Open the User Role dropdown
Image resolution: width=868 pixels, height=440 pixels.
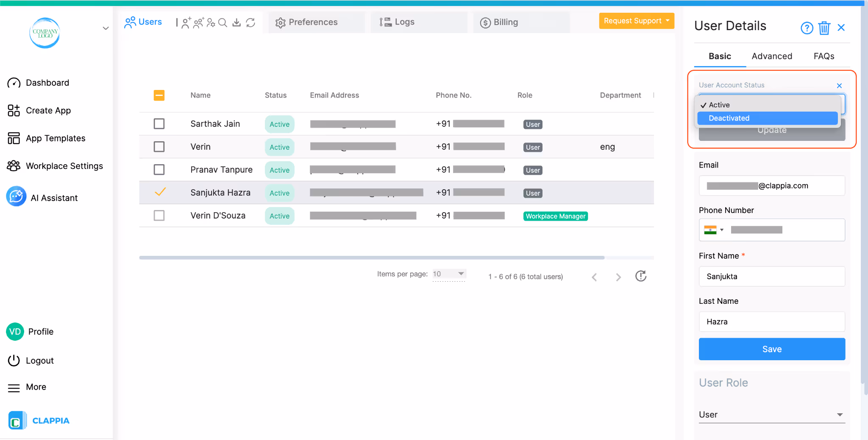click(772, 415)
